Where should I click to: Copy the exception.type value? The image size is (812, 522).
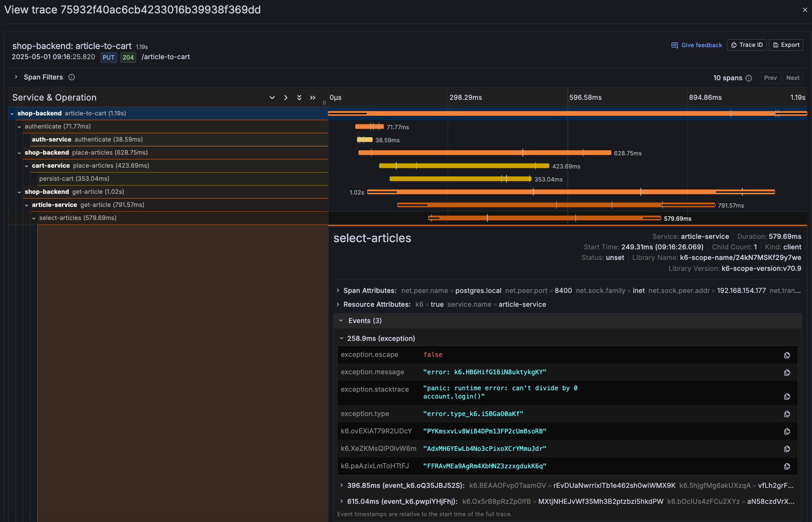(787, 414)
